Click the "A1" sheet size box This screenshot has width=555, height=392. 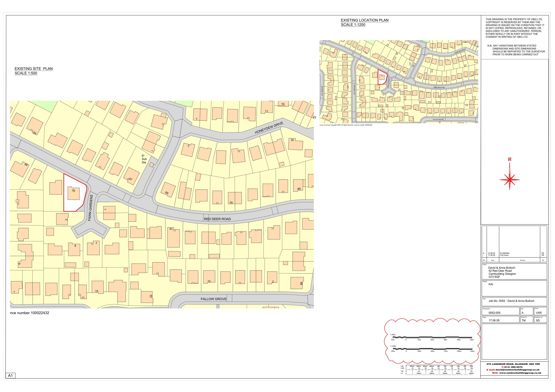coord(10,376)
